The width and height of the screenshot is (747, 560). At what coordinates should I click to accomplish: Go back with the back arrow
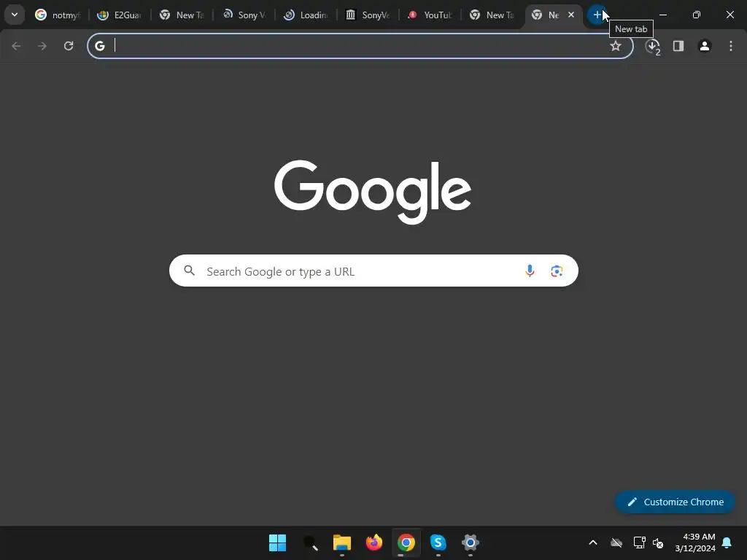click(16, 46)
